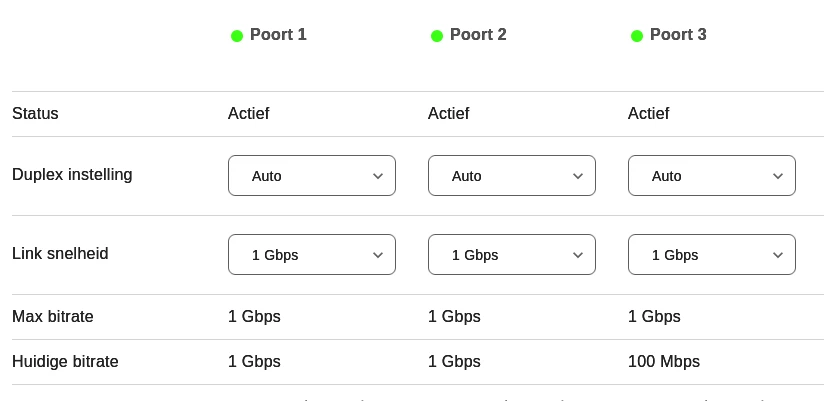The image size is (824, 401).
Task: Select the Poort 1 column heading
Action: (x=278, y=35)
